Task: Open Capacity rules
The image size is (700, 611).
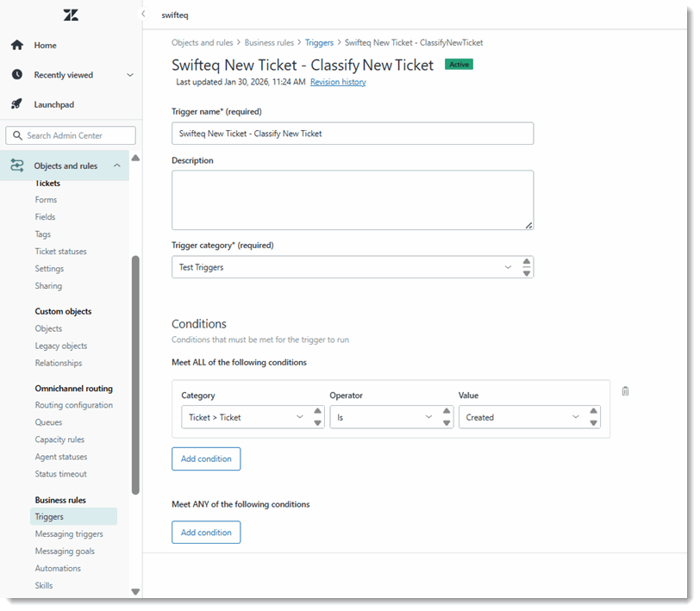Action: [x=59, y=440]
